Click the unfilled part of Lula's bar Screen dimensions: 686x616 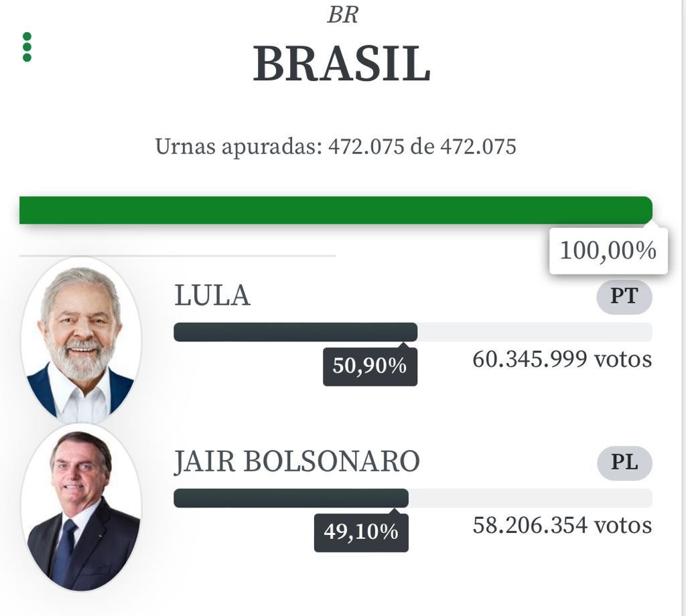click(x=535, y=332)
